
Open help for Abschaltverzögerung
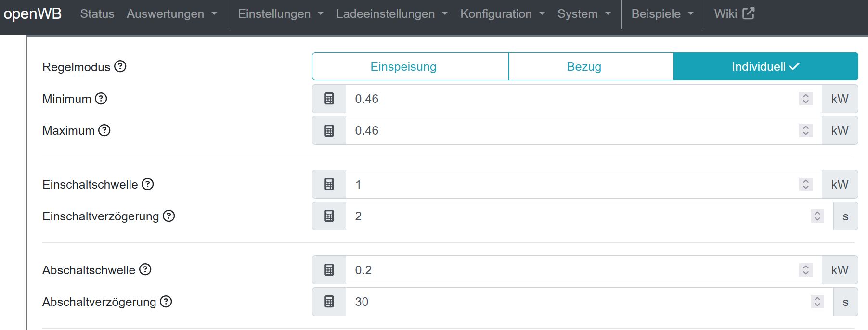pos(166,302)
